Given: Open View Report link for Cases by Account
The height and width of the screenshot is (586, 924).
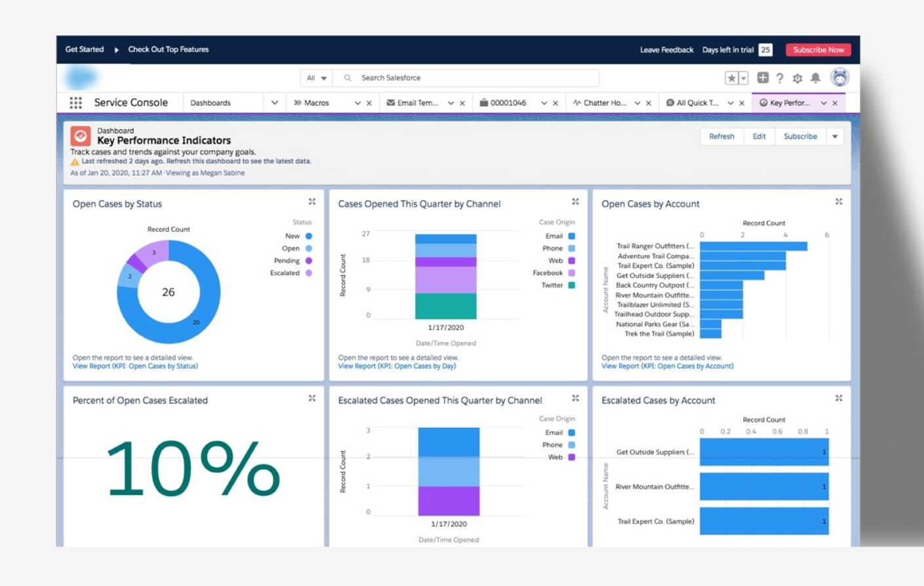Looking at the screenshot, I should [x=667, y=366].
